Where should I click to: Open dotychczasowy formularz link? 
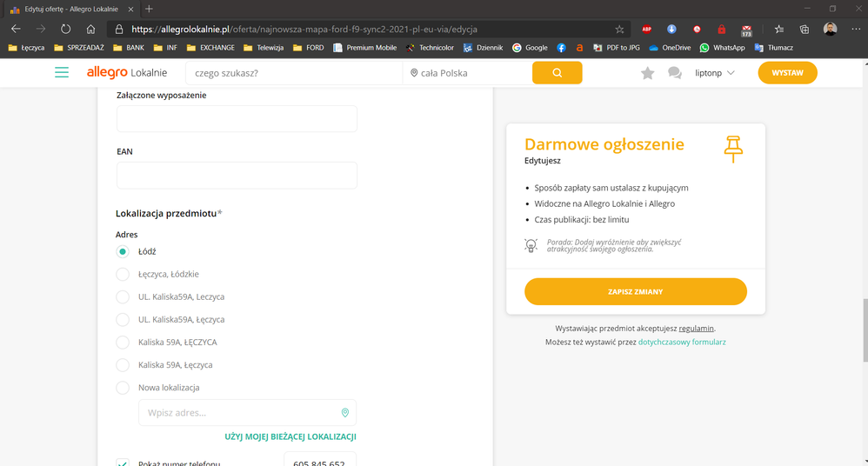pos(682,342)
